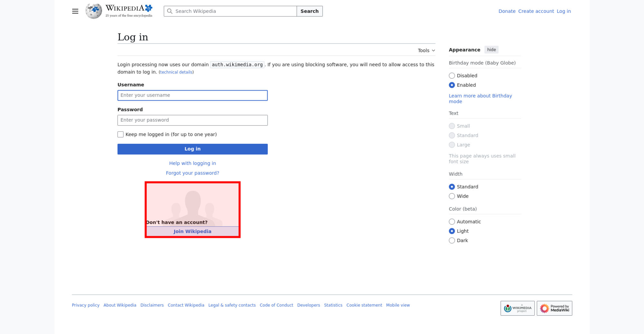Viewport: 644px width, 334px height.
Task: Choose the Dark color option
Action: [452, 241]
